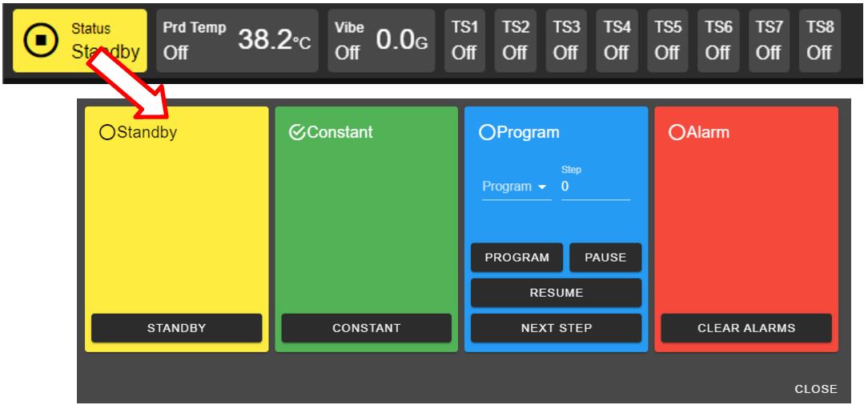
Task: Select the TS1 Off tile
Action: (464, 40)
